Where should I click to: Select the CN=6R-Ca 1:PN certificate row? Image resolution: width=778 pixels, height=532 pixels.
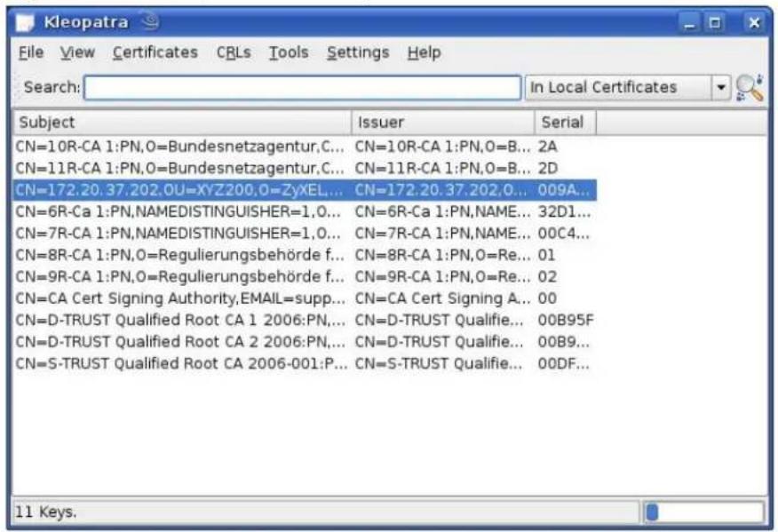click(x=305, y=212)
